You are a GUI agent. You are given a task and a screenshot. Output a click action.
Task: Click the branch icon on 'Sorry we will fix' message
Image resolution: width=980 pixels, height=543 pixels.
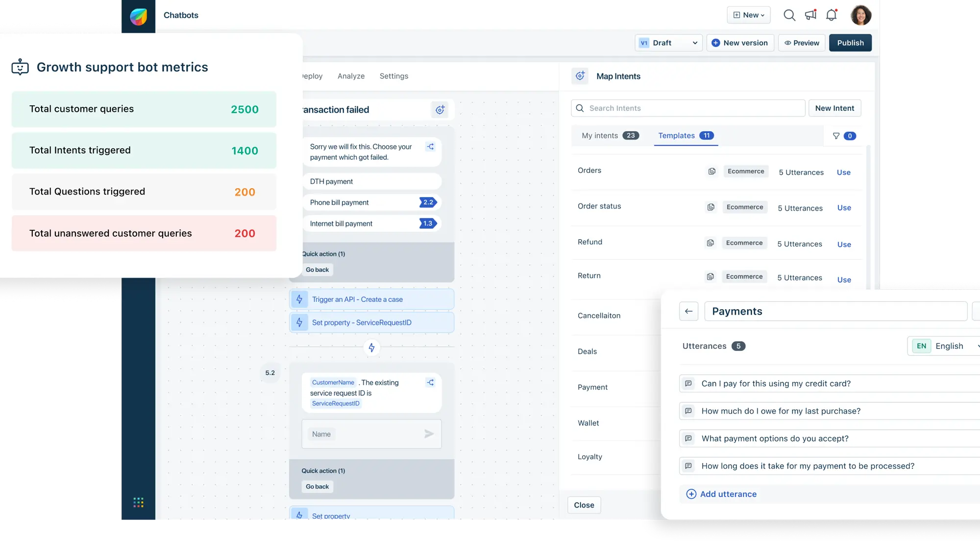pyautogui.click(x=430, y=147)
